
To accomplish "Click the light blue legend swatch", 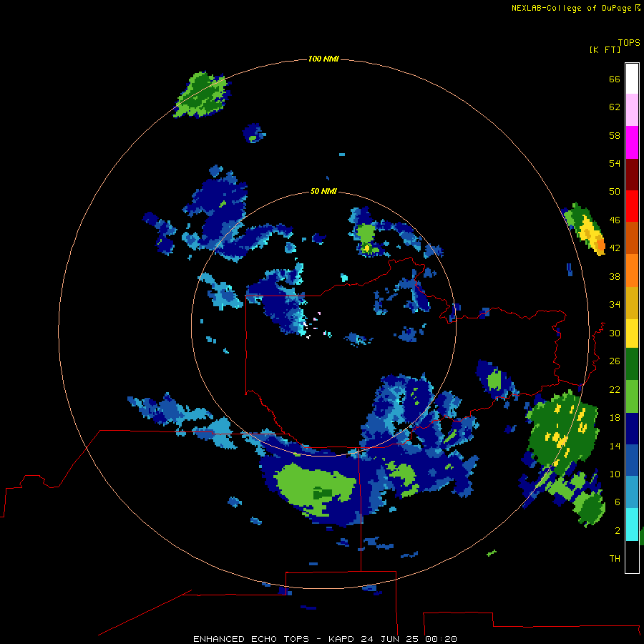I will (x=632, y=492).
